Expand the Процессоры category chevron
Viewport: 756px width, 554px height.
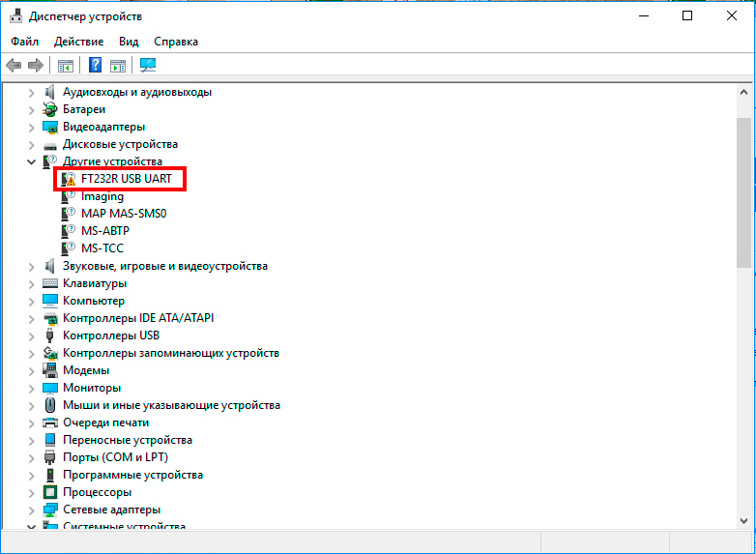coord(31,493)
